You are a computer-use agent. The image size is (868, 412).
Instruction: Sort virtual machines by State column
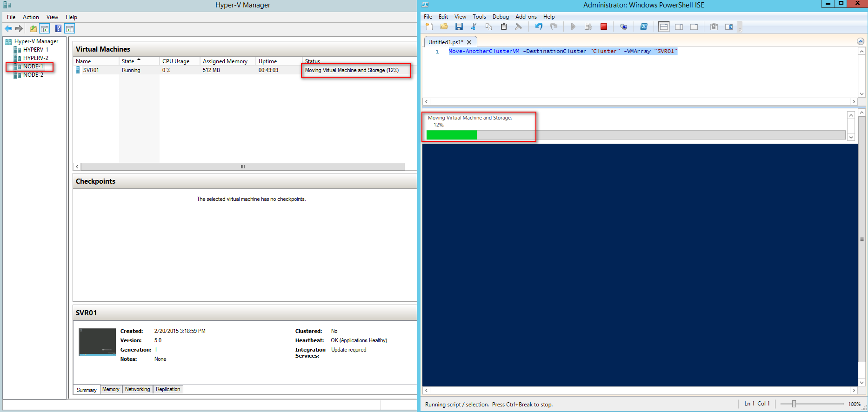click(x=139, y=61)
